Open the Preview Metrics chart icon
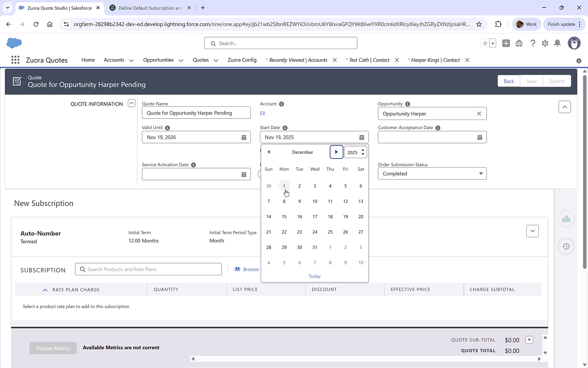Screen dimensions: 588x368 [566, 219]
